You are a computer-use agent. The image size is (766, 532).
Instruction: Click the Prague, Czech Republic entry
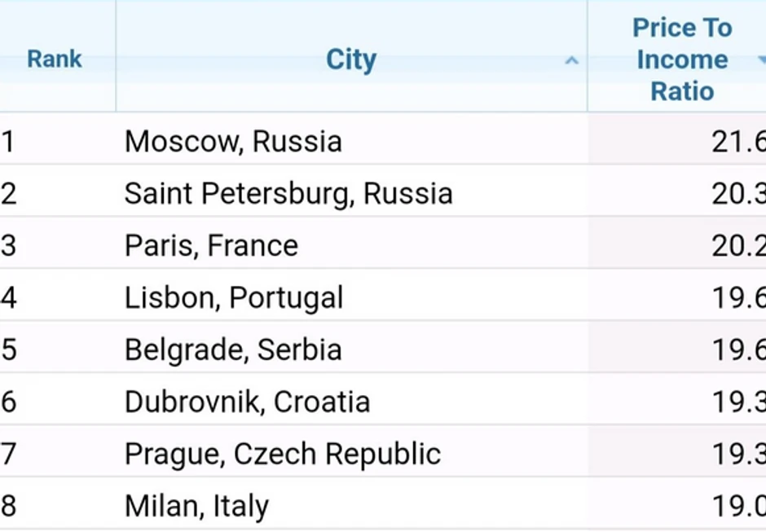click(282, 455)
